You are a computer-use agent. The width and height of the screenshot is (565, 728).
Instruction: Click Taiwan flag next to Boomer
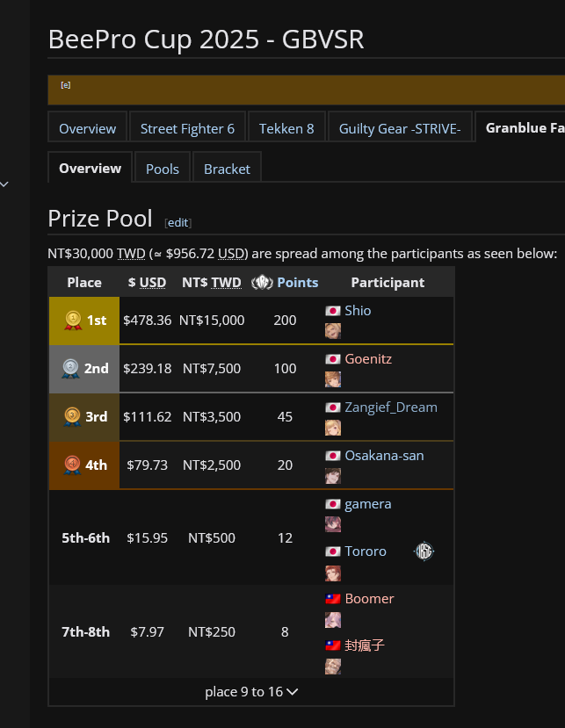point(333,599)
